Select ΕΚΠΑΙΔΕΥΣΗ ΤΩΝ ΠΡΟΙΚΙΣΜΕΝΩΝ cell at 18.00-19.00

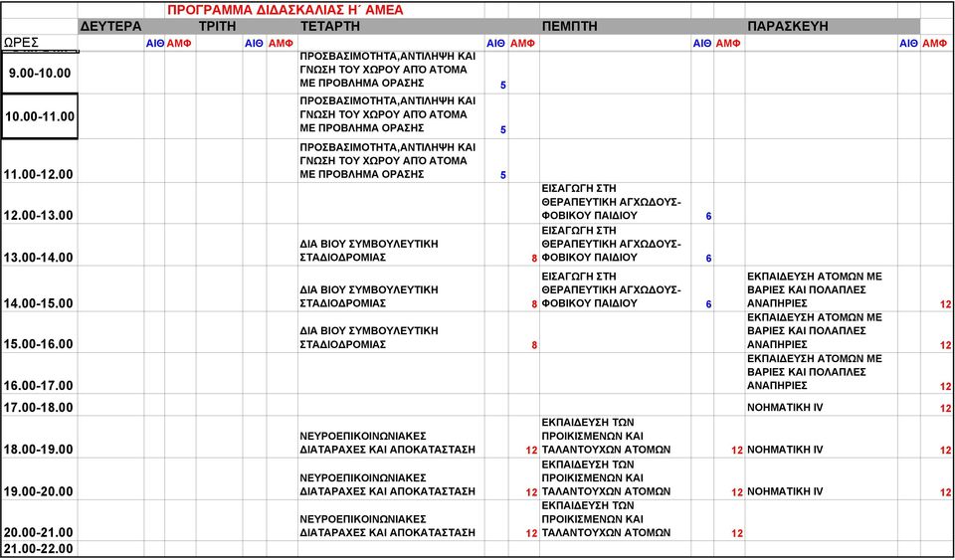[x=615, y=437]
